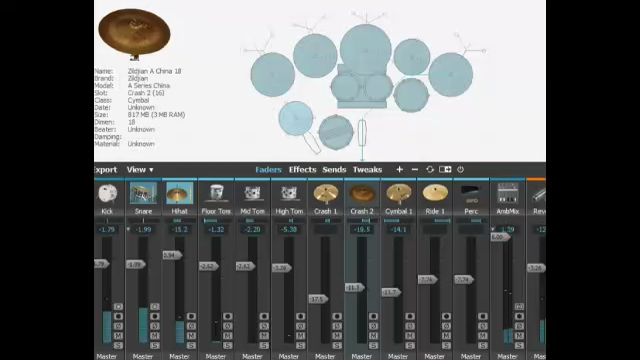Image resolution: width=640 pixels, height=360 pixels.
Task: Open the Tweaks tab
Action: point(367,169)
